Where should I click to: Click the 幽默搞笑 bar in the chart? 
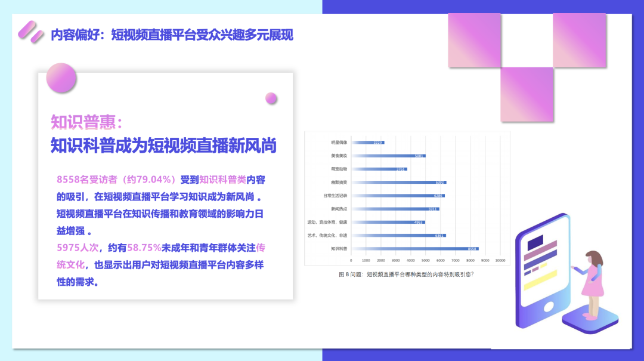398,182
